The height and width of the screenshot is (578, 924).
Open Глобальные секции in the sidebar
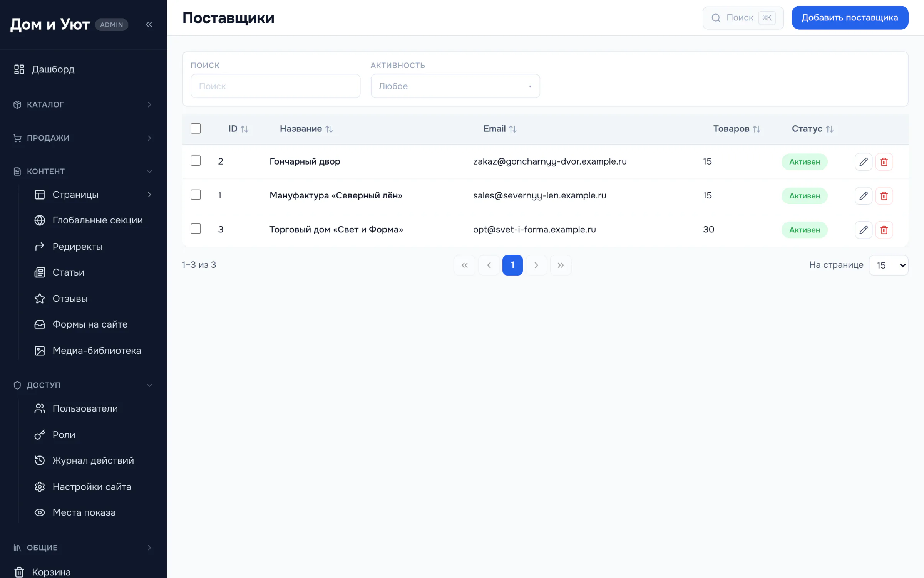92,220
